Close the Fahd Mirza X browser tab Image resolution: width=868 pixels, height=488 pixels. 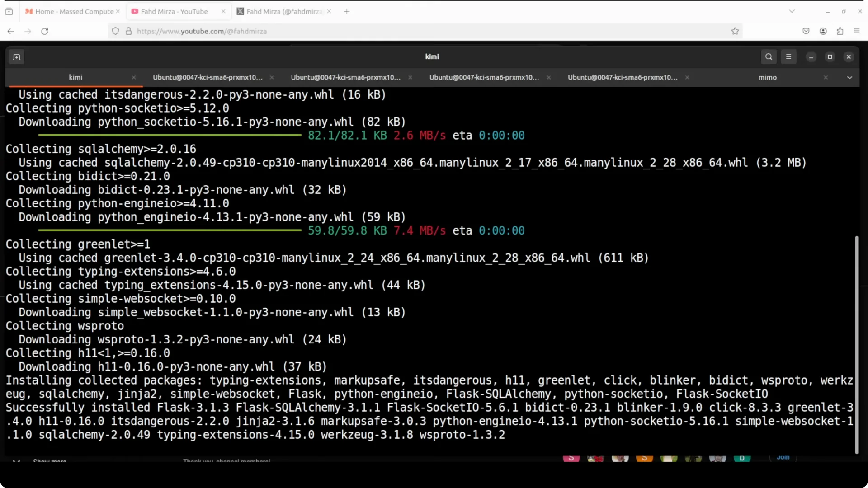329,12
